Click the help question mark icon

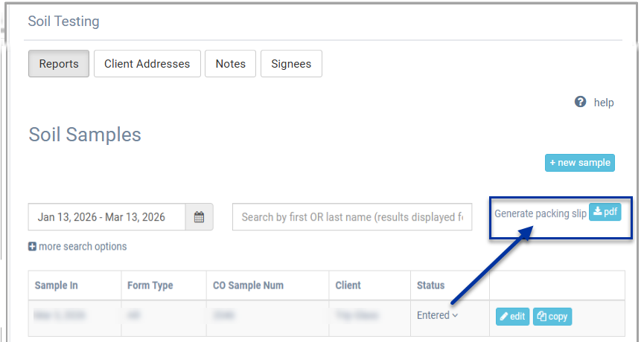coord(581,102)
